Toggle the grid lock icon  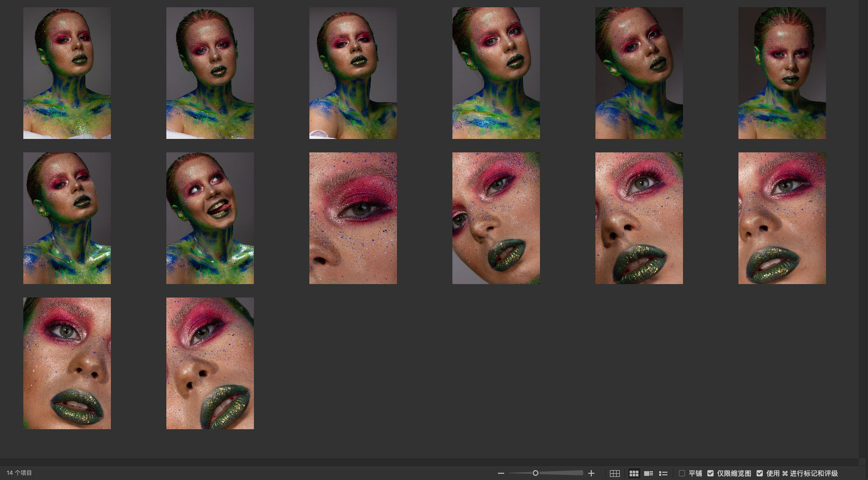615,473
